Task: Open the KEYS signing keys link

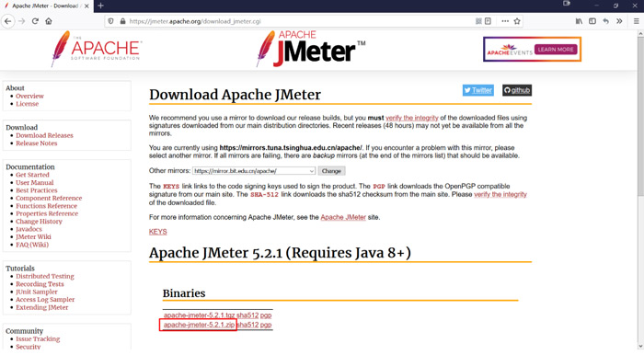Action: [157, 232]
